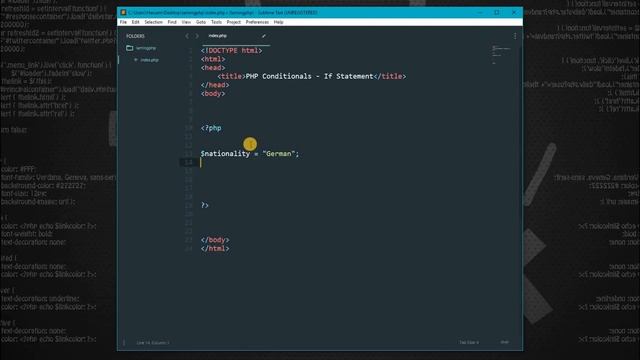Open the Tab Size selector in status bar
Image resolution: width=640 pixels, height=360 pixels.
point(469,342)
